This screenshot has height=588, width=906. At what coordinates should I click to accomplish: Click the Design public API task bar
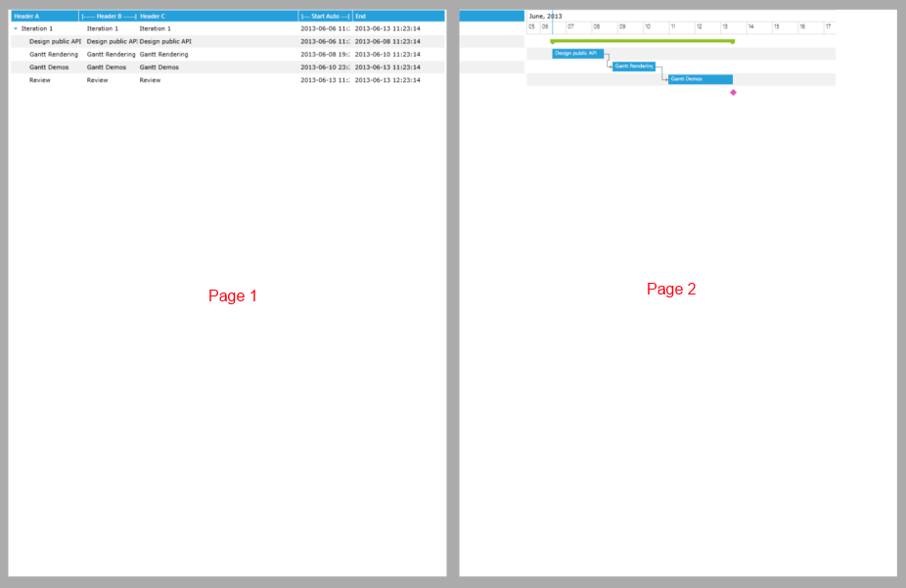pos(577,54)
